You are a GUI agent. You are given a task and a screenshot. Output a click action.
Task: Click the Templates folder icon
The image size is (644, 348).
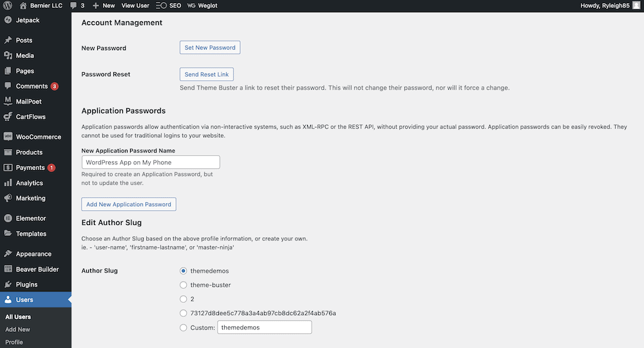(8, 233)
